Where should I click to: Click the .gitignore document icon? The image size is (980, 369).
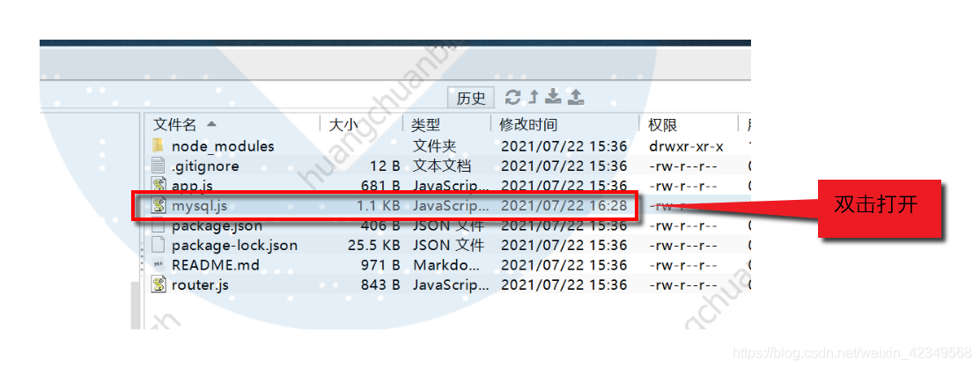(158, 166)
